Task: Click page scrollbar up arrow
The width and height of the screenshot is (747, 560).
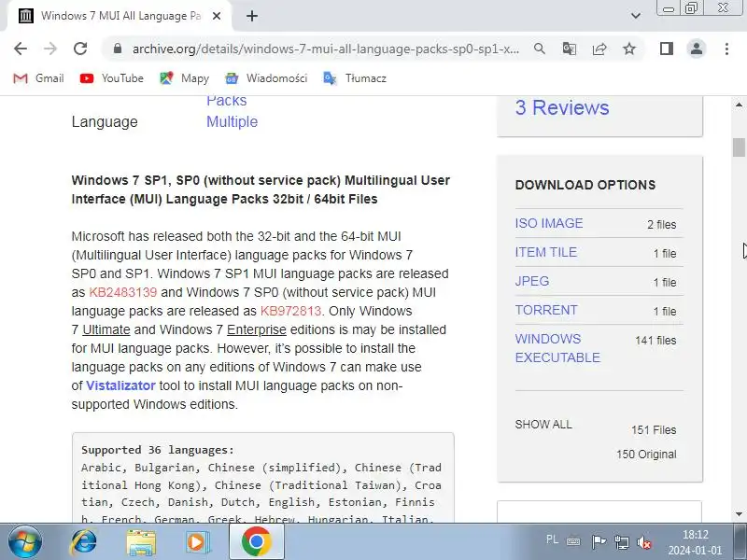Action: click(x=739, y=105)
